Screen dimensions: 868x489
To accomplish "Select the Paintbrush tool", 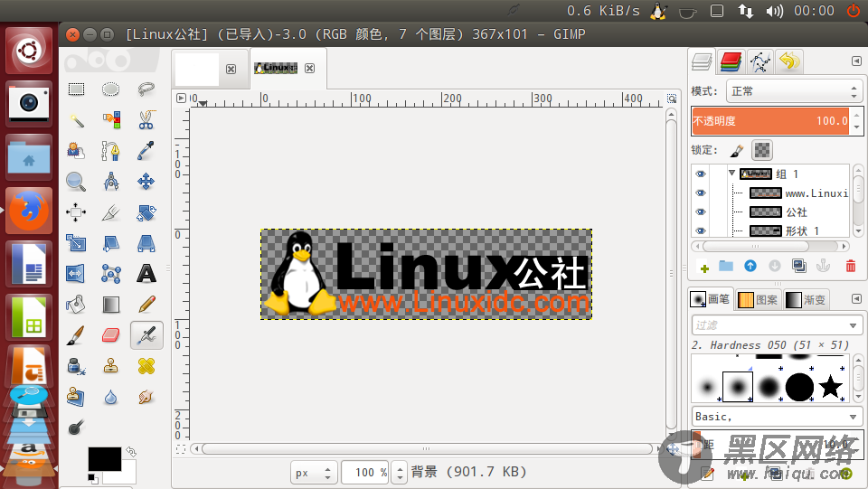I will (76, 335).
